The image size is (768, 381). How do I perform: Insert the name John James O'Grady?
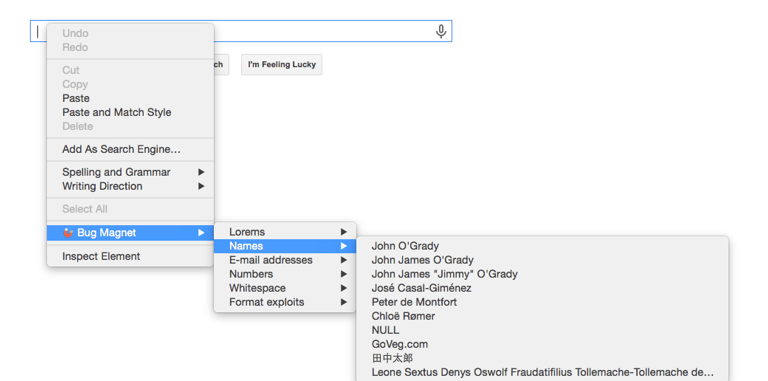(542, 260)
